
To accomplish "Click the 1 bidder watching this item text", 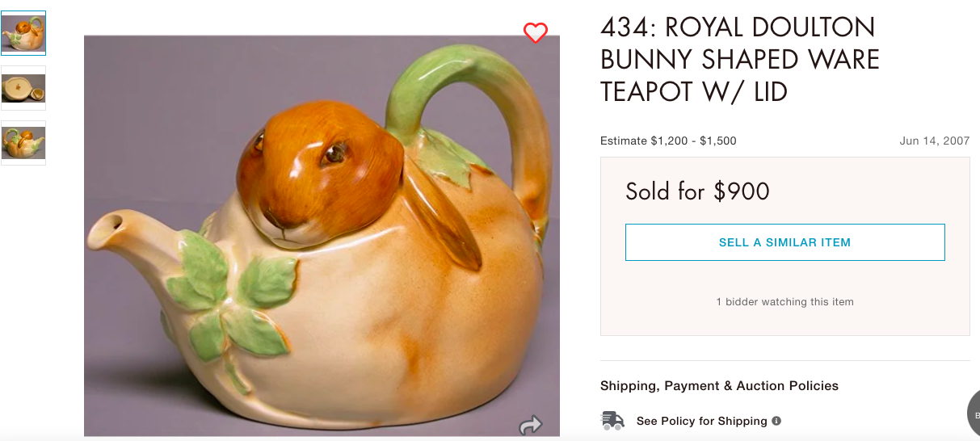I will [x=784, y=302].
